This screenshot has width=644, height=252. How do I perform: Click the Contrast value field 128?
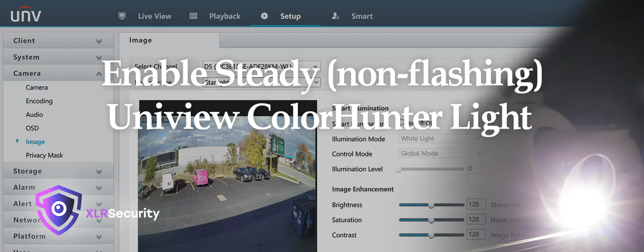(476, 234)
